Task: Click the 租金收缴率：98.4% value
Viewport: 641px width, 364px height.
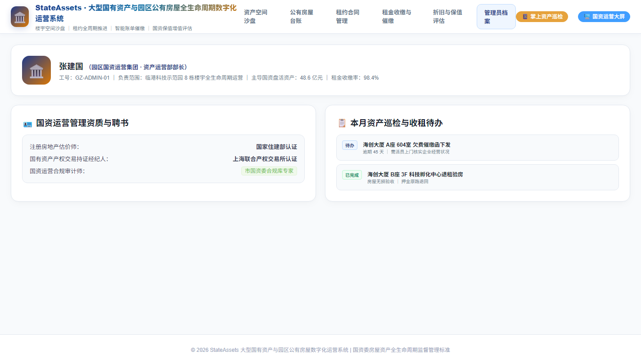Action: [355, 78]
